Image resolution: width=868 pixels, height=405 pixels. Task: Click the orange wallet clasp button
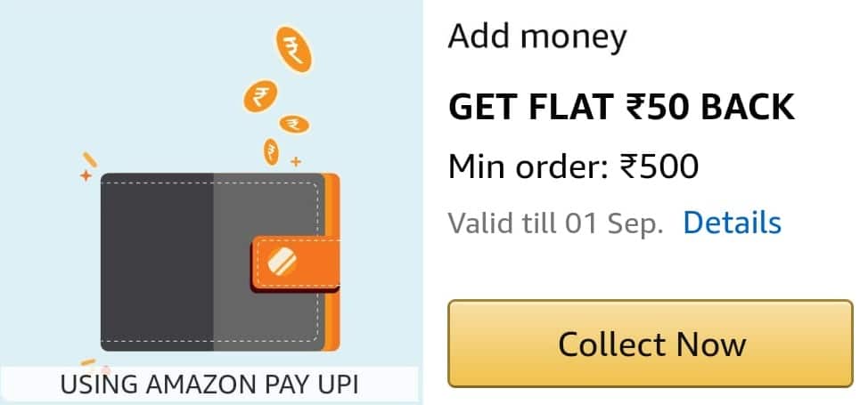pos(296,263)
